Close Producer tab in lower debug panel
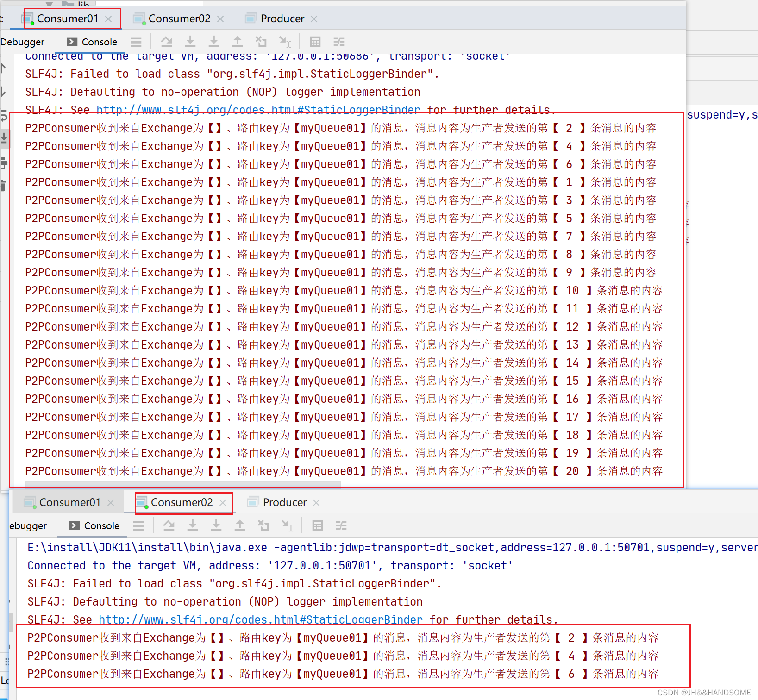The width and height of the screenshot is (758, 700). click(316, 503)
